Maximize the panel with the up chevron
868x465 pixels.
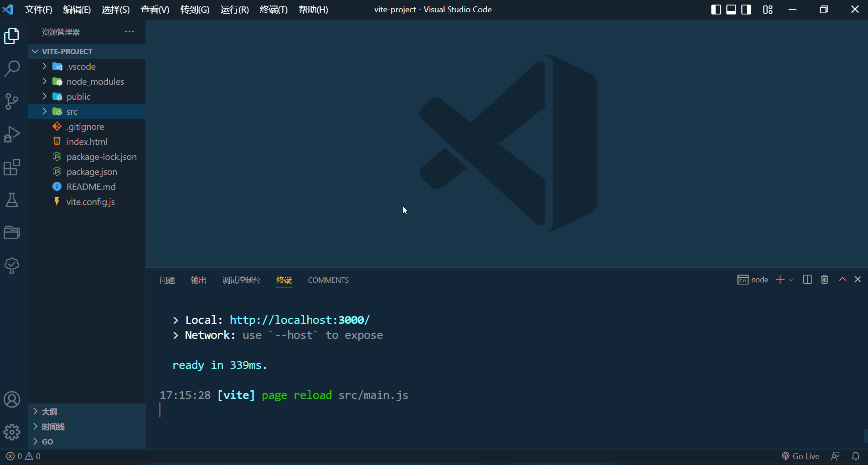pos(842,280)
